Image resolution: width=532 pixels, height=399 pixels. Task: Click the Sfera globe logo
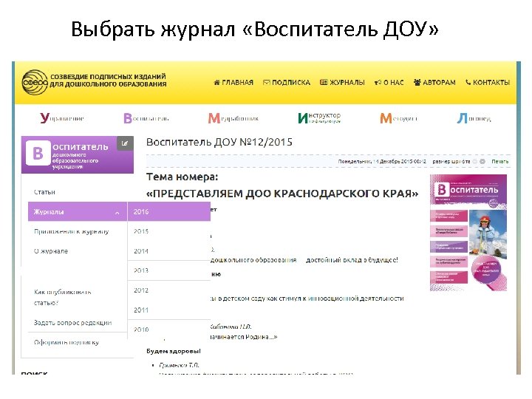tap(35, 82)
